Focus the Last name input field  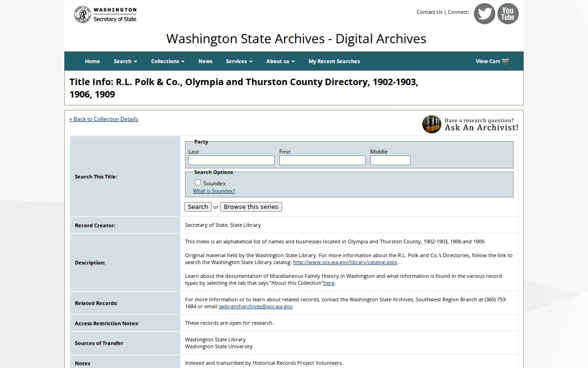click(232, 161)
